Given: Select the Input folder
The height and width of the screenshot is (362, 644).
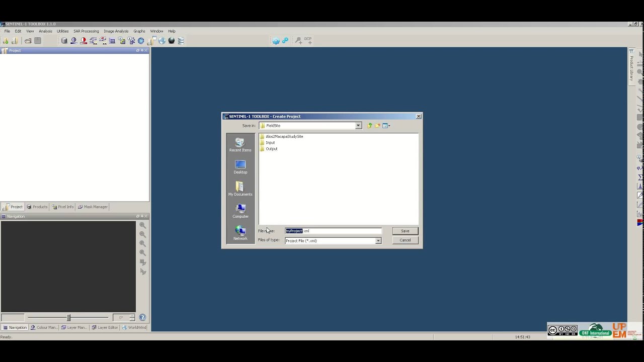Looking at the screenshot, I should pyautogui.click(x=267, y=142).
